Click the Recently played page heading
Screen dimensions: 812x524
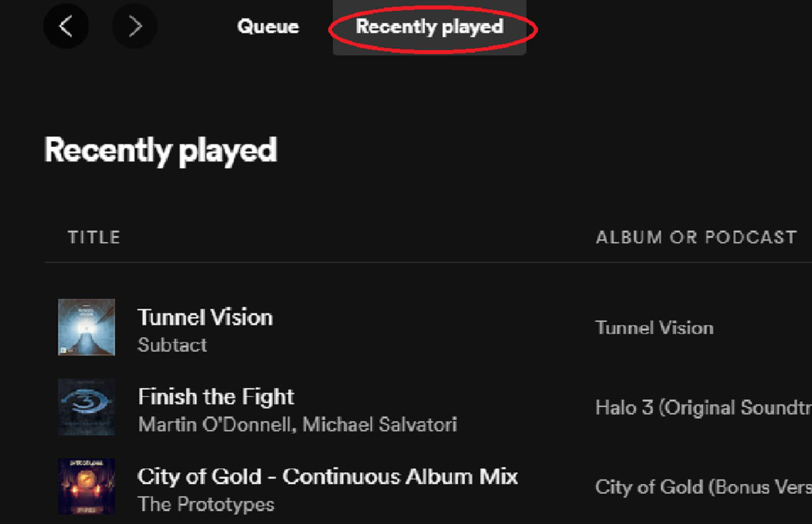coord(160,149)
